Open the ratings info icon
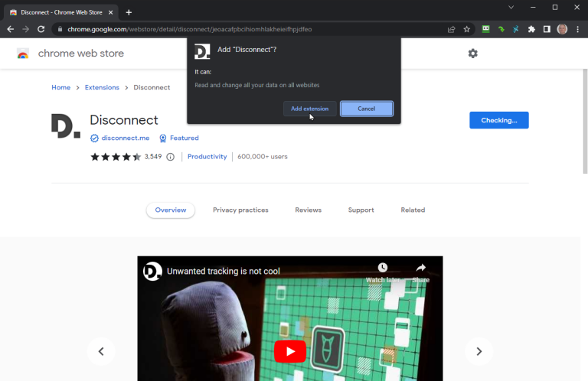 tap(170, 157)
